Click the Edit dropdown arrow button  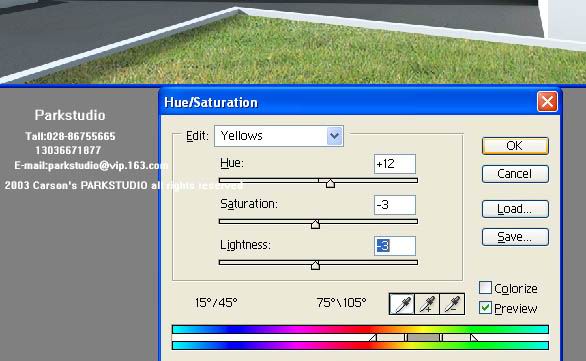click(x=334, y=136)
